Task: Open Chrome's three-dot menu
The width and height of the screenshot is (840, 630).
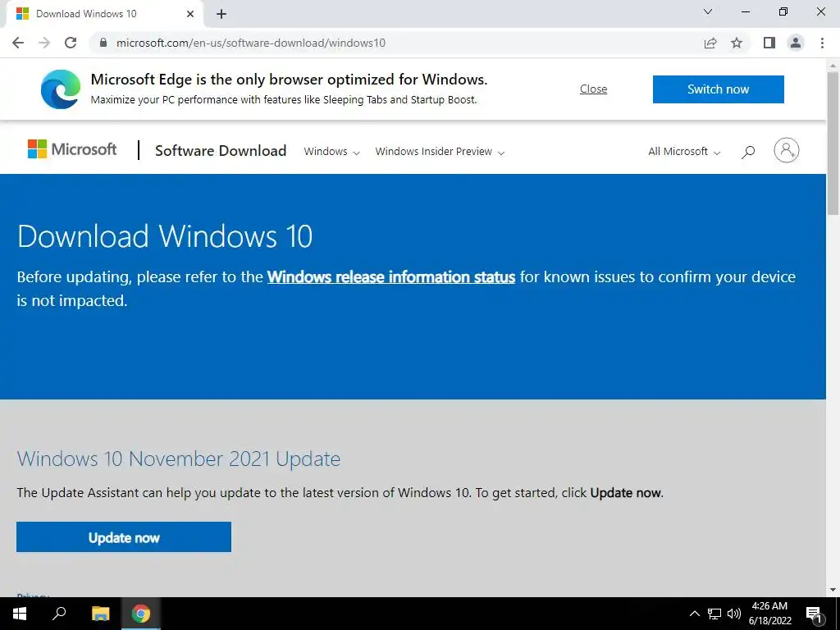Action: pyautogui.click(x=822, y=43)
